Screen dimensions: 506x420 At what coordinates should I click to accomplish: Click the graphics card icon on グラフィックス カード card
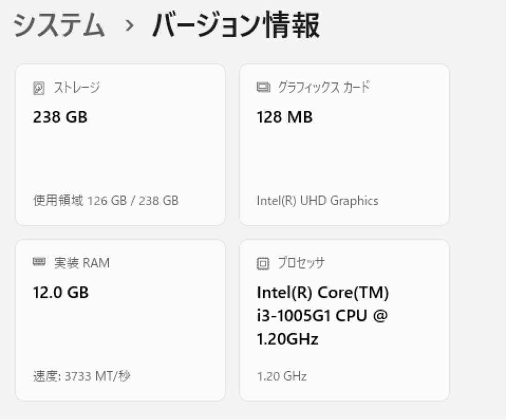263,87
